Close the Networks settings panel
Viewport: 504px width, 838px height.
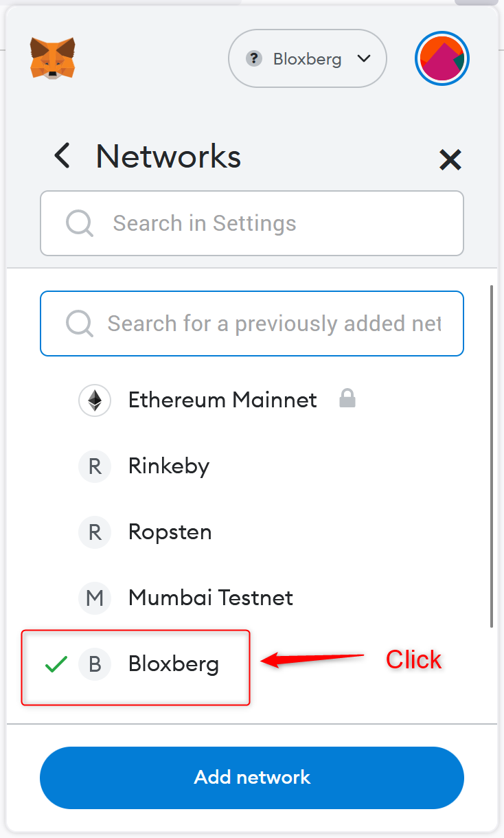450,159
